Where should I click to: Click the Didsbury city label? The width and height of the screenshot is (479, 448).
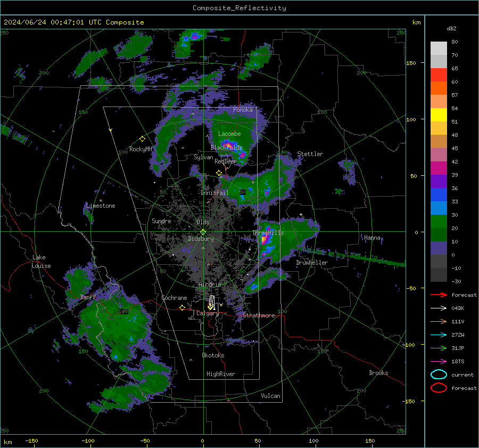(201, 239)
